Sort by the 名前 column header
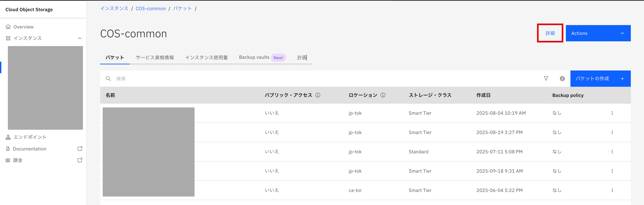The height and width of the screenshot is (205, 644). point(110,95)
